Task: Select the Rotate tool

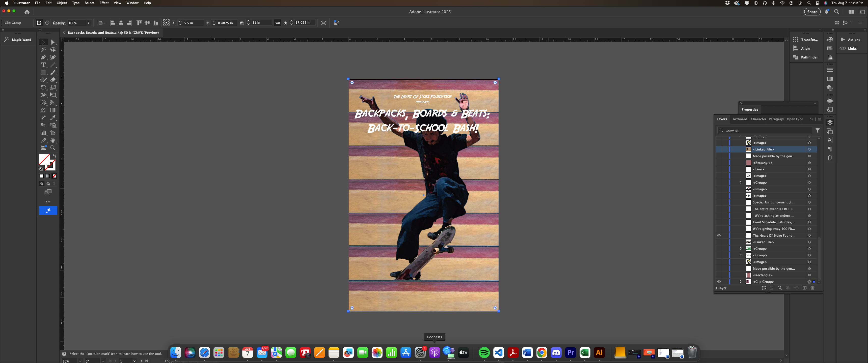Action: [43, 87]
